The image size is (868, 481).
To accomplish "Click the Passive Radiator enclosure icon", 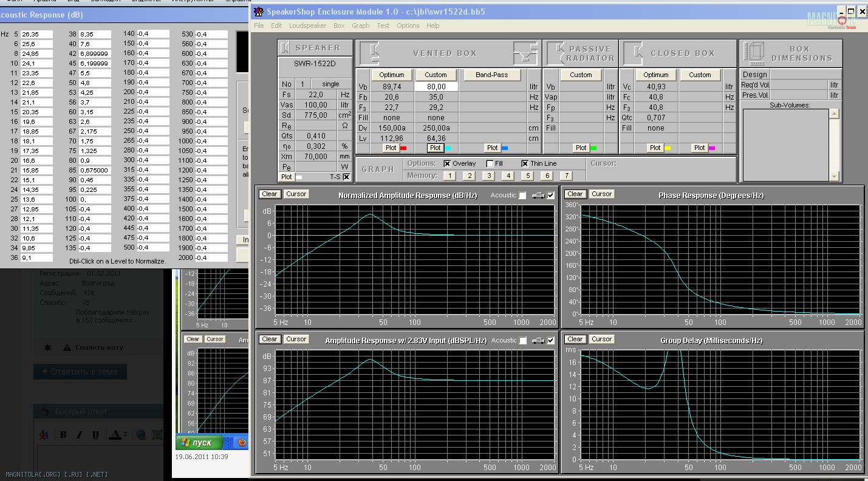I will point(555,53).
